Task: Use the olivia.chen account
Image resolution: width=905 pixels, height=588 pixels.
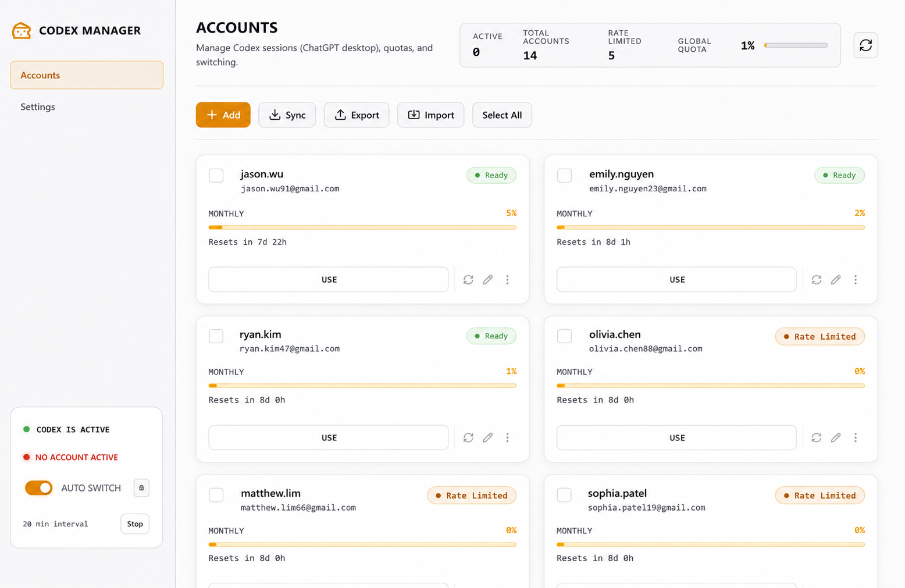Action: point(676,437)
